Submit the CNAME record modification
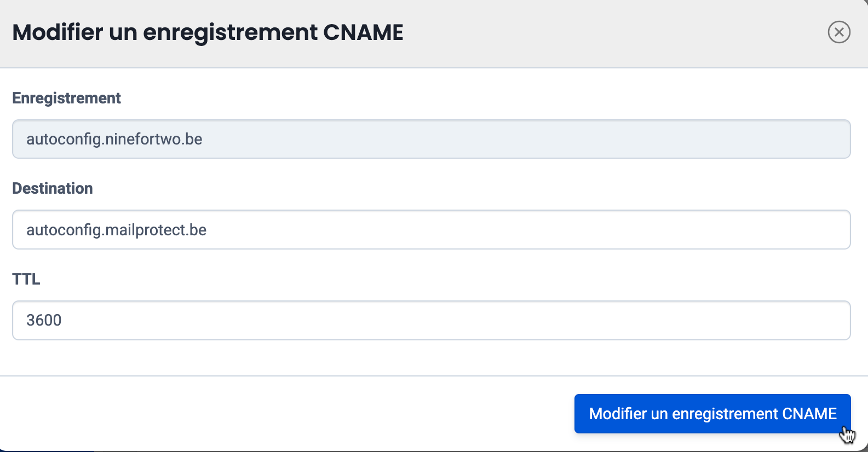The height and width of the screenshot is (452, 868). pyautogui.click(x=712, y=414)
